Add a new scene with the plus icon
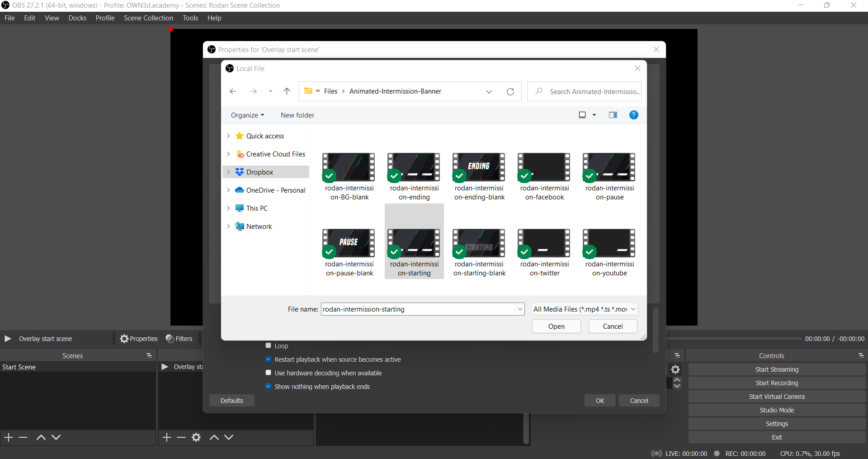 tap(9, 437)
